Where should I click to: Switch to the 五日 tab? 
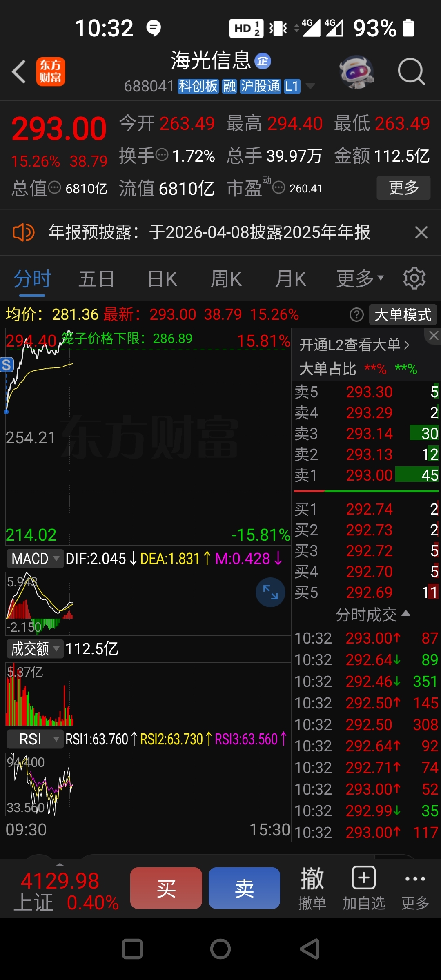pyautogui.click(x=96, y=279)
